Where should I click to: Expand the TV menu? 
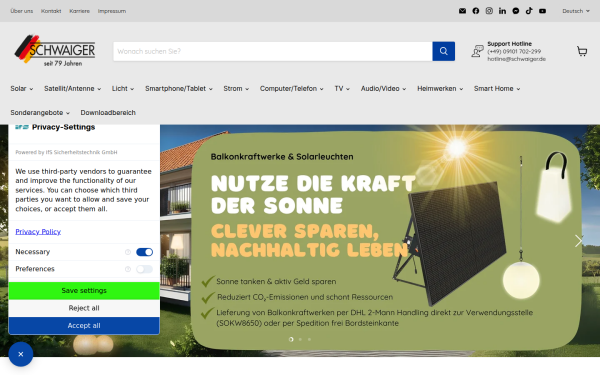[x=342, y=88]
